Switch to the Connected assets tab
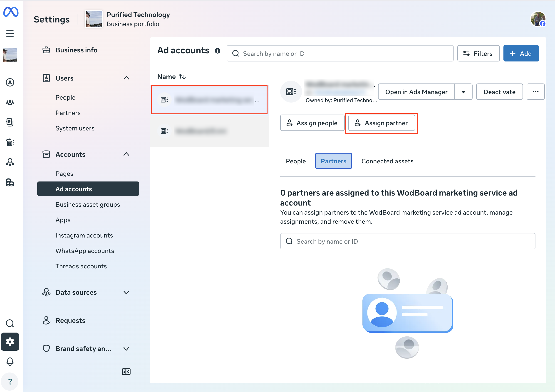Viewport: 555px width, 392px height. pyautogui.click(x=387, y=161)
